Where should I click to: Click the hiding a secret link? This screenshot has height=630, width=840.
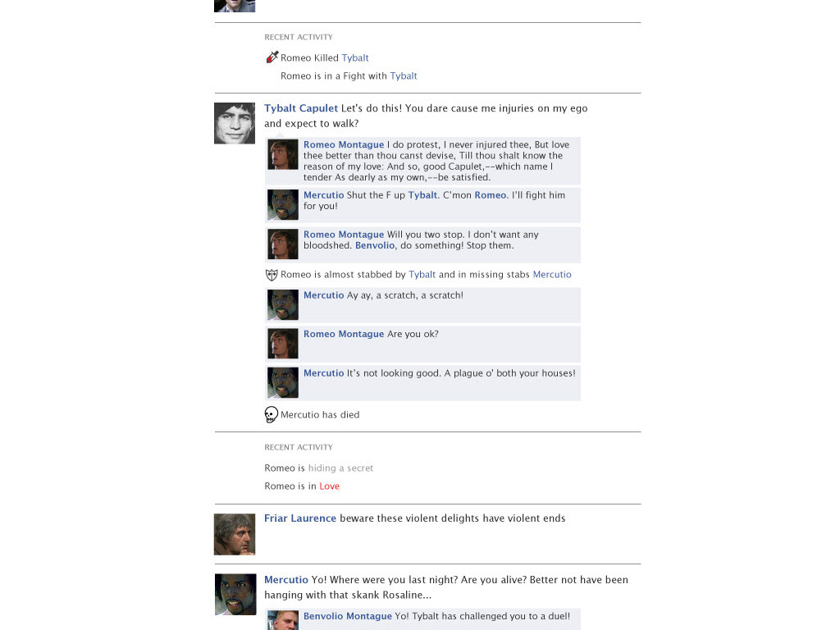click(340, 468)
